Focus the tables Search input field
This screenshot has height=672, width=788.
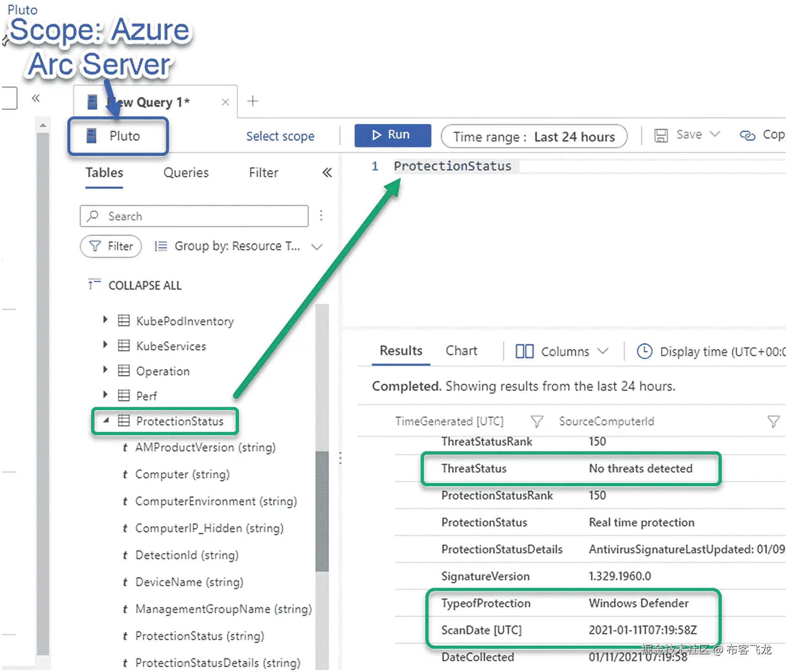point(194,216)
